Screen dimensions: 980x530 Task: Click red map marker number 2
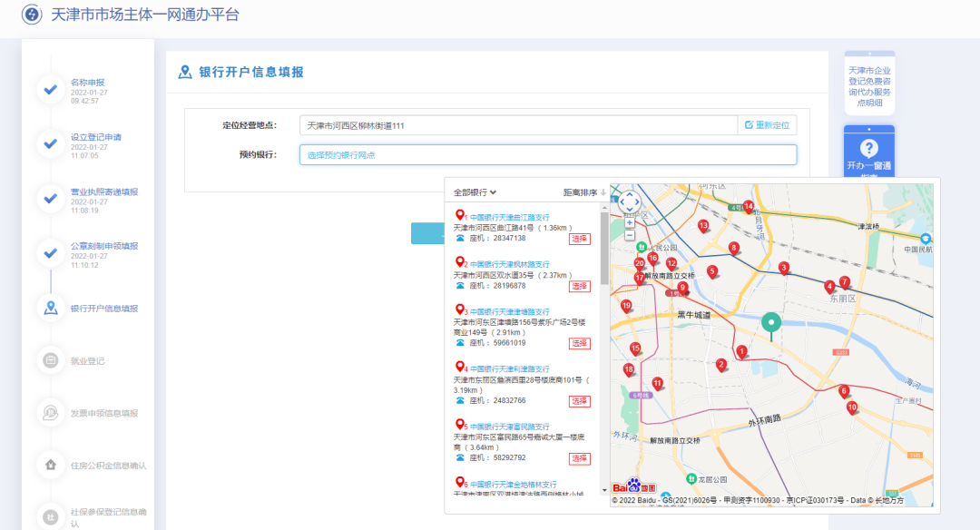pyautogui.click(x=721, y=366)
